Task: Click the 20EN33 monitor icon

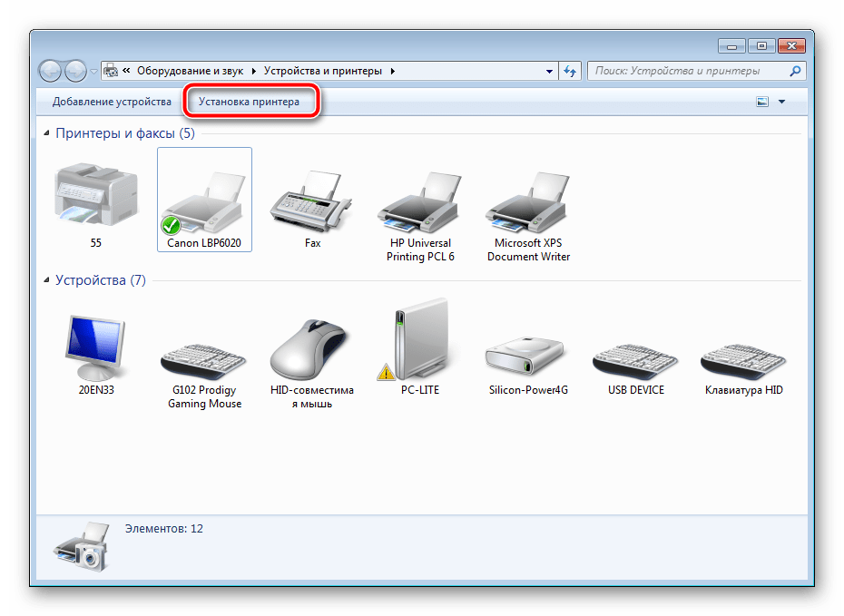Action: tap(94, 345)
